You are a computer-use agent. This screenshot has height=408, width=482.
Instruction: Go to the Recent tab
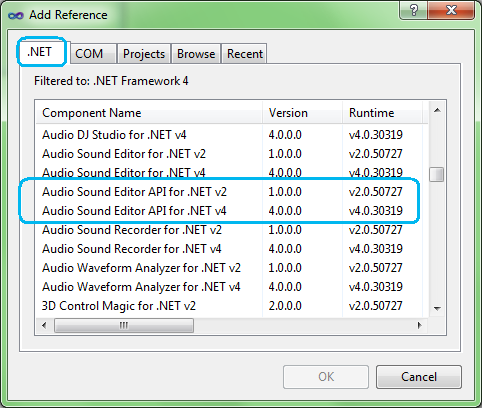(x=244, y=54)
